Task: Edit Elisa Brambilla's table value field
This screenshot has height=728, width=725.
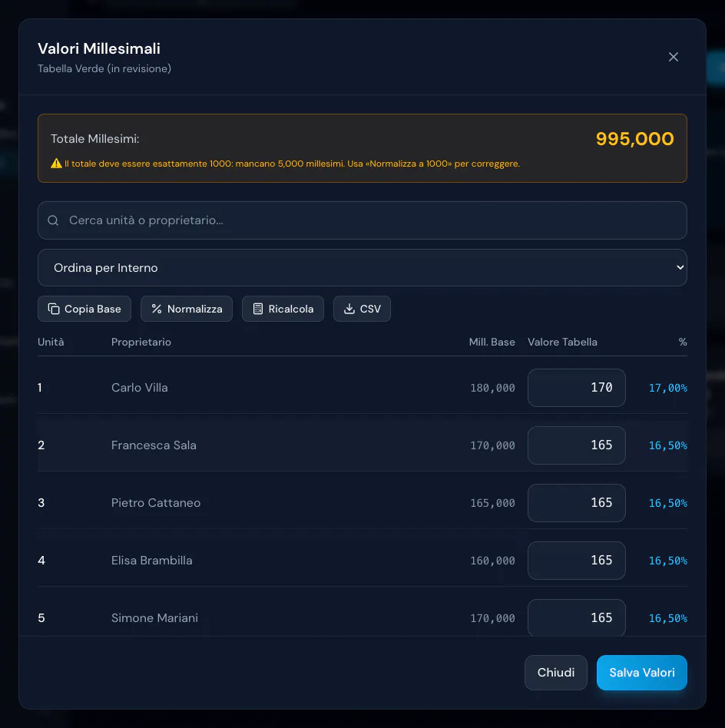Action: pos(576,561)
